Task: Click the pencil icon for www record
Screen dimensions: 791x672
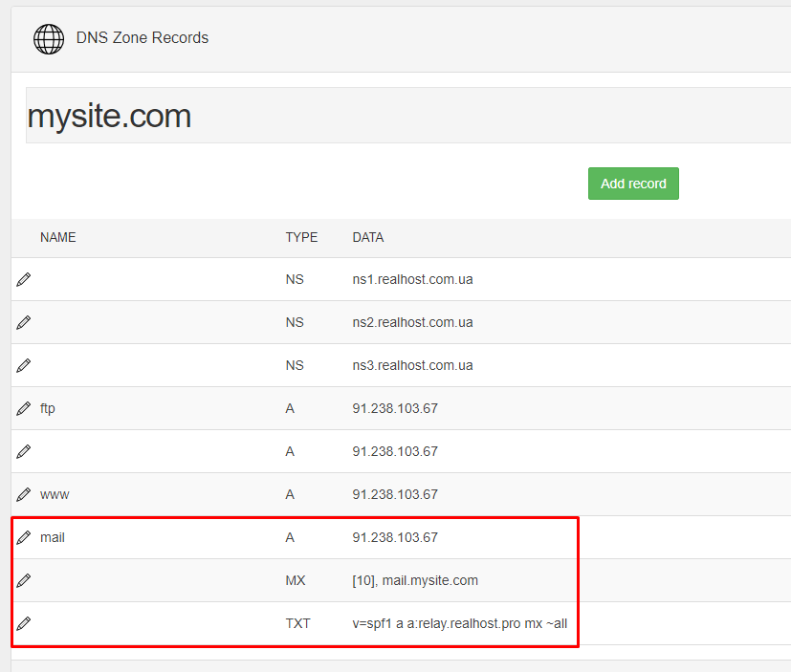Action: pyautogui.click(x=24, y=494)
